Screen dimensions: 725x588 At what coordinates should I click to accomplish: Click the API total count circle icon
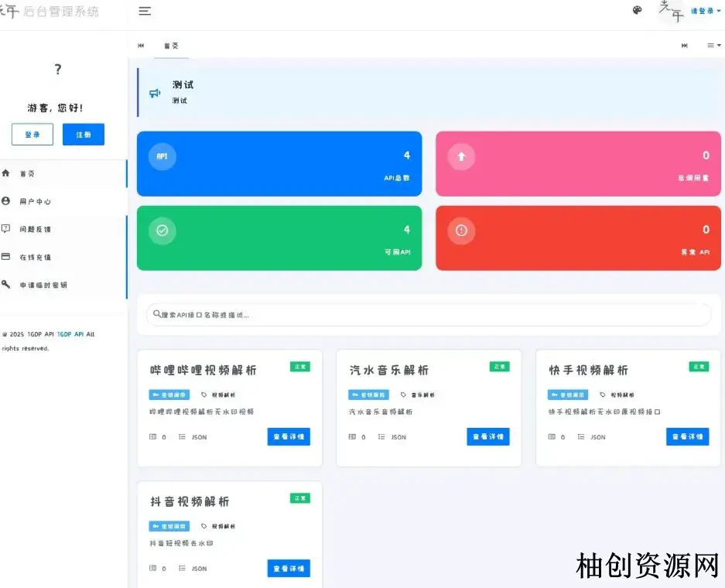pyautogui.click(x=162, y=156)
